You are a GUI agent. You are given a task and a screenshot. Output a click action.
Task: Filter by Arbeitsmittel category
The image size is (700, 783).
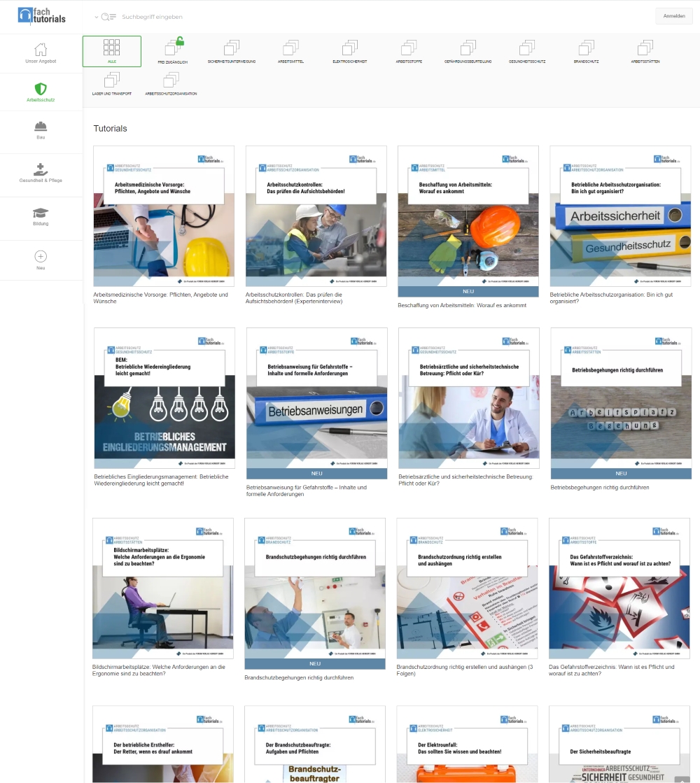pos(290,51)
